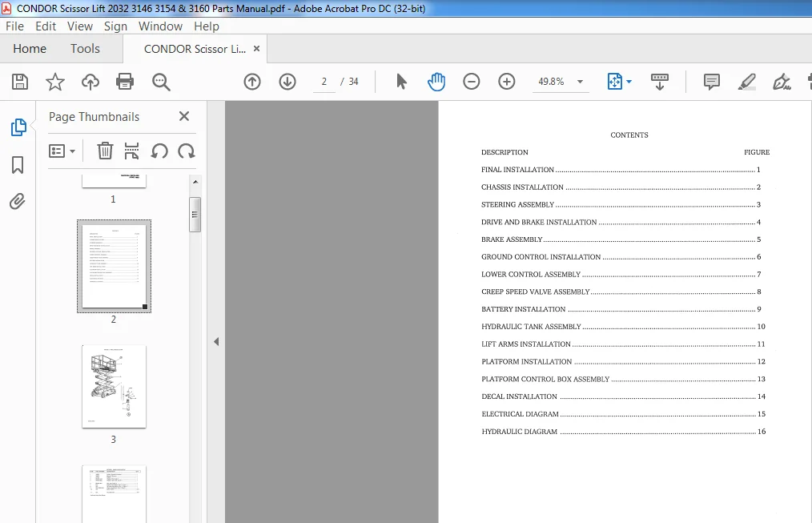The image size is (812, 523).
Task: Click the DRIVE AND BRAKE INSTALLATION entry
Action: 621,222
